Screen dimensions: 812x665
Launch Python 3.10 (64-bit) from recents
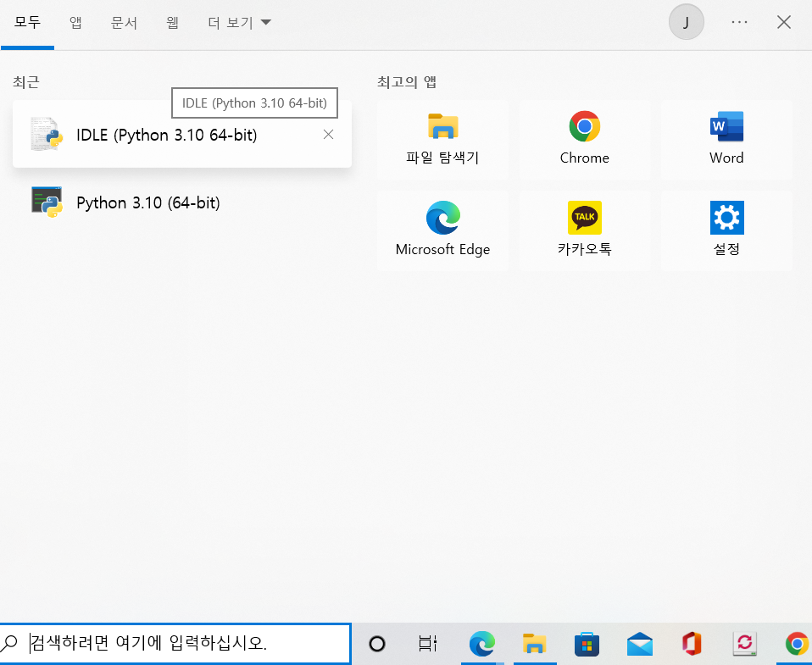pyautogui.click(x=181, y=202)
